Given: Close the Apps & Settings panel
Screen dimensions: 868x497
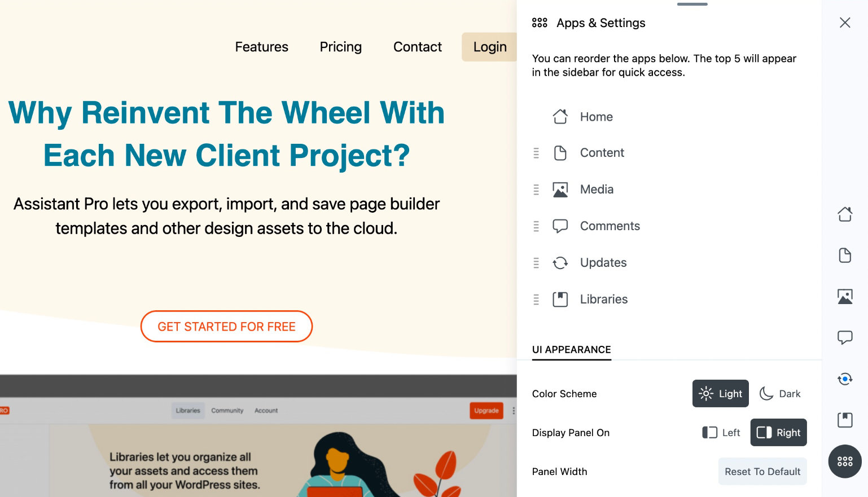Looking at the screenshot, I should pos(844,23).
